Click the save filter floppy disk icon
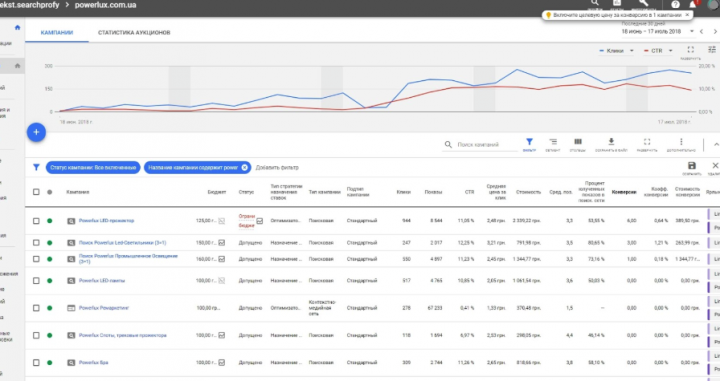Viewport: 720px width, 381px height. point(692,166)
